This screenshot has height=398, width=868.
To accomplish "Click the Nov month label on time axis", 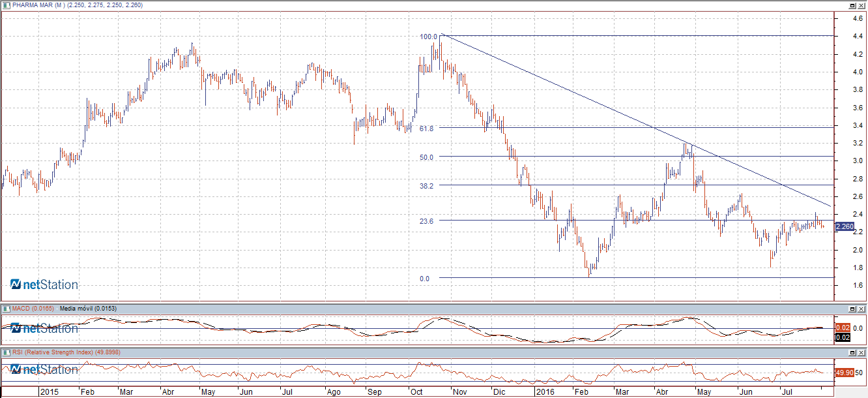I will point(460,393).
